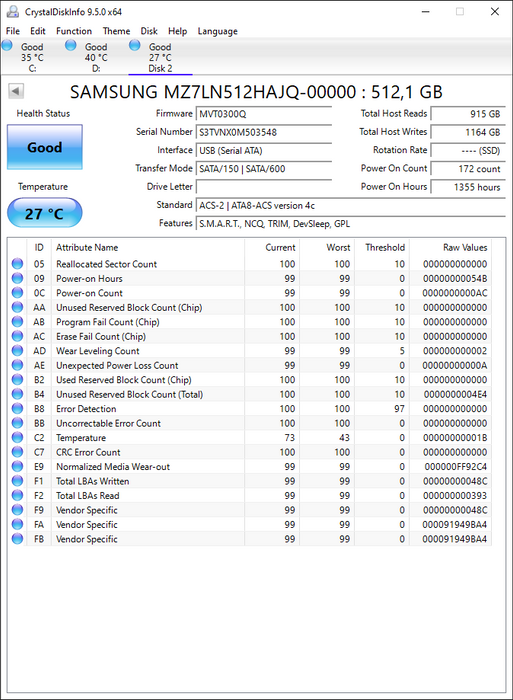Select the B4 Unused Reserved Block Count (Total) row

(x=250, y=394)
